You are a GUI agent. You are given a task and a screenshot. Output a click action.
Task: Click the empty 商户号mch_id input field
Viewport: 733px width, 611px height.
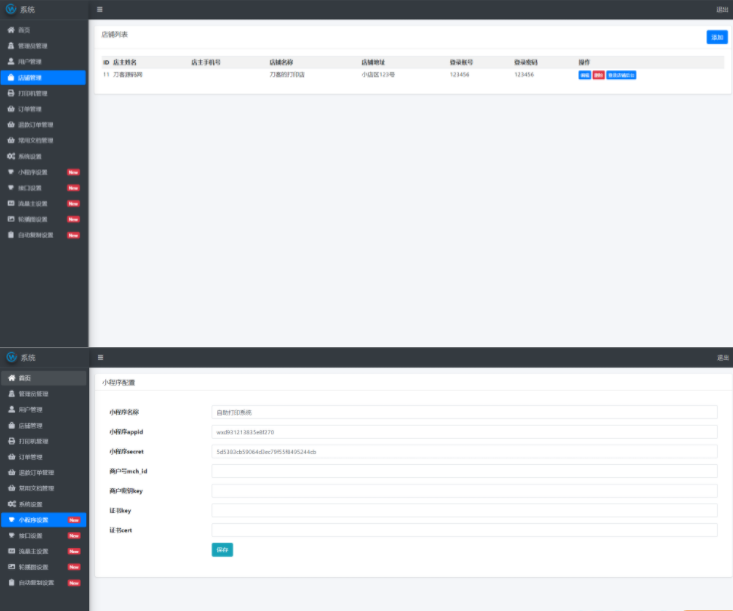click(x=464, y=471)
